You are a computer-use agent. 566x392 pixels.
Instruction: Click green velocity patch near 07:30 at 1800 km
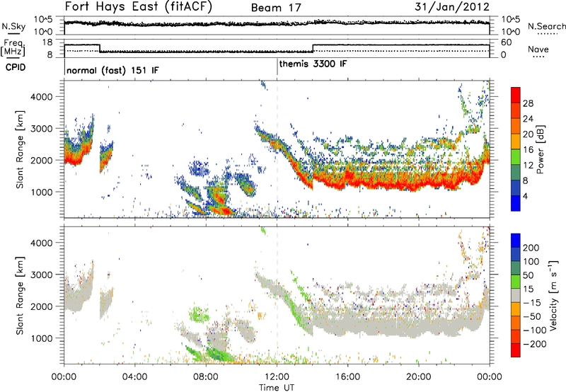(199, 313)
